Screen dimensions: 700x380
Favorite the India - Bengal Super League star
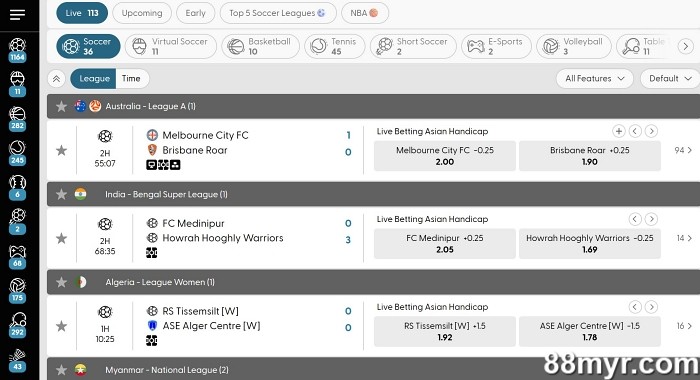pyautogui.click(x=62, y=194)
